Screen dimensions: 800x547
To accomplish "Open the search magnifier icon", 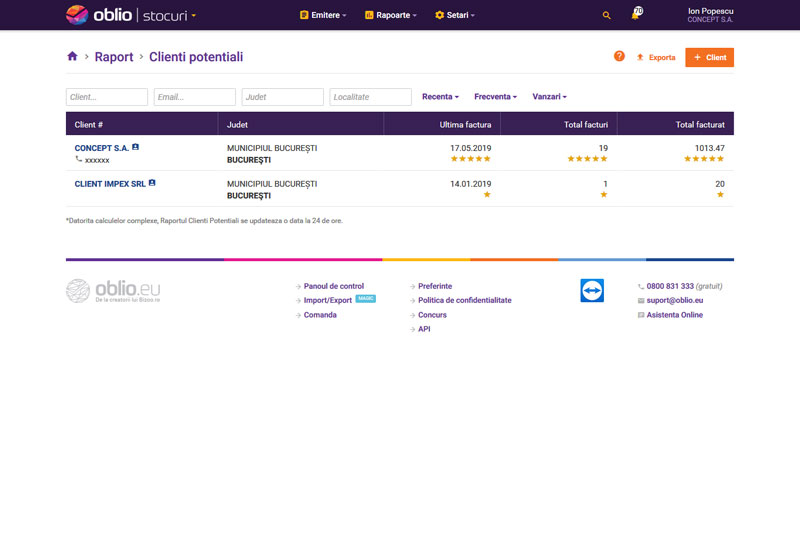I will pos(606,15).
